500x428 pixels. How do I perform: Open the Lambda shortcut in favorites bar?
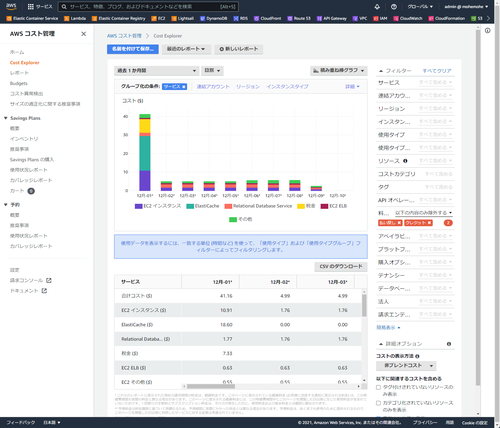point(75,18)
